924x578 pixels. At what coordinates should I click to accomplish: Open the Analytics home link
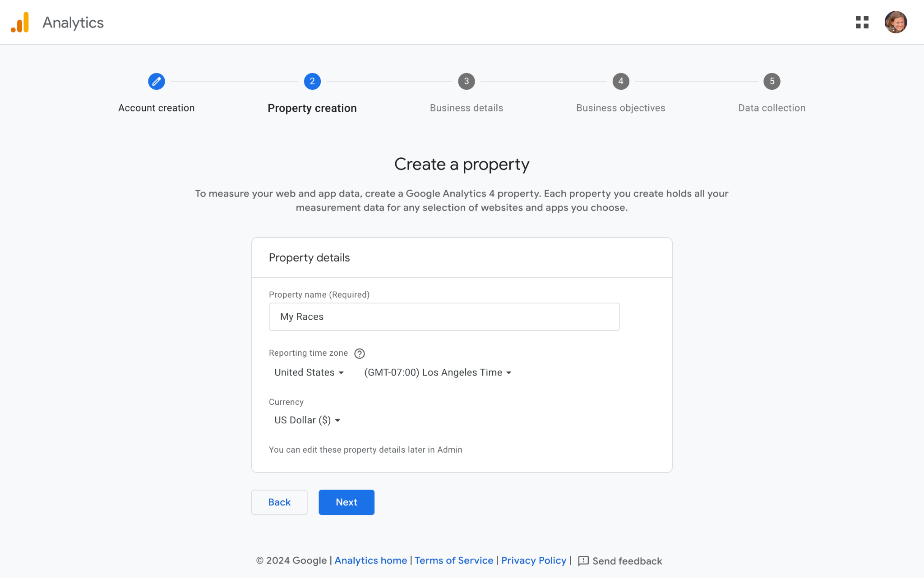370,560
